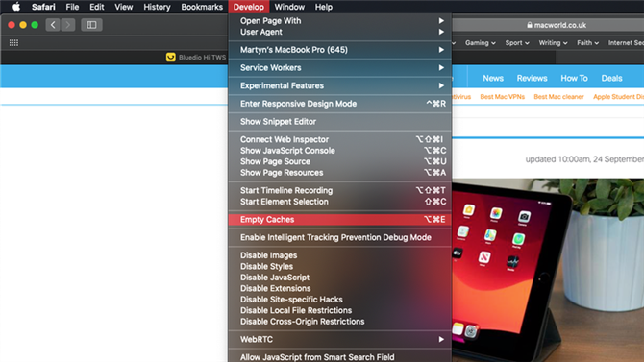Toggle Disable JavaScript option
644x362 pixels.
pyautogui.click(x=340, y=278)
